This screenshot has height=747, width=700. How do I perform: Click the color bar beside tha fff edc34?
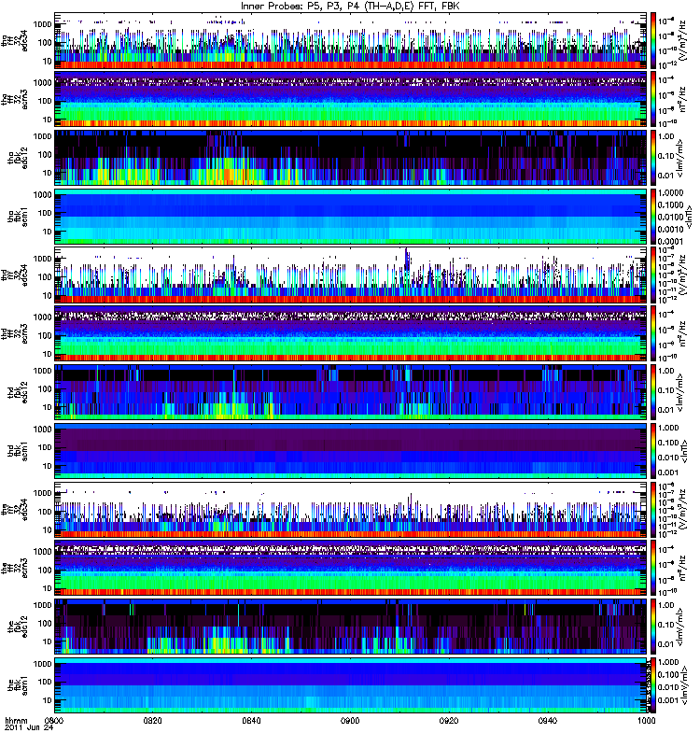point(653,41)
